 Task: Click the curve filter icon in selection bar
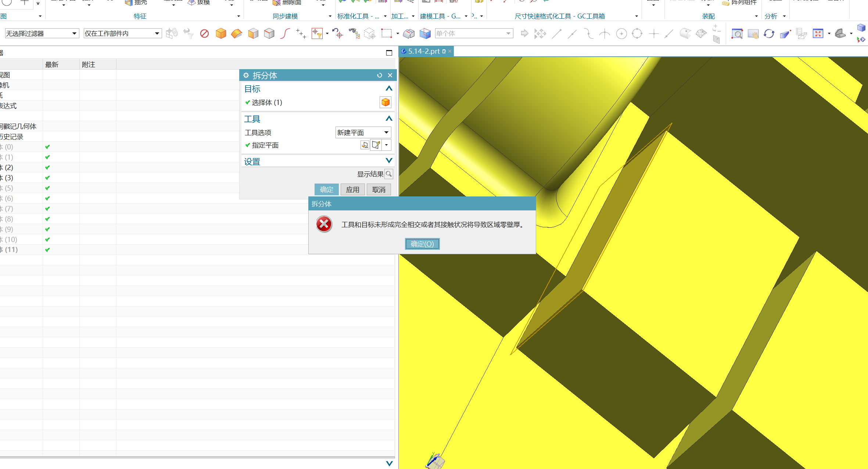(285, 33)
